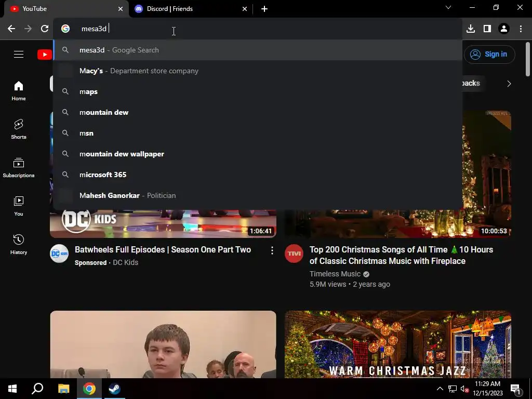This screenshot has height=399, width=532.
Task: Switch to Discord | Friends tab
Action: click(x=190, y=9)
